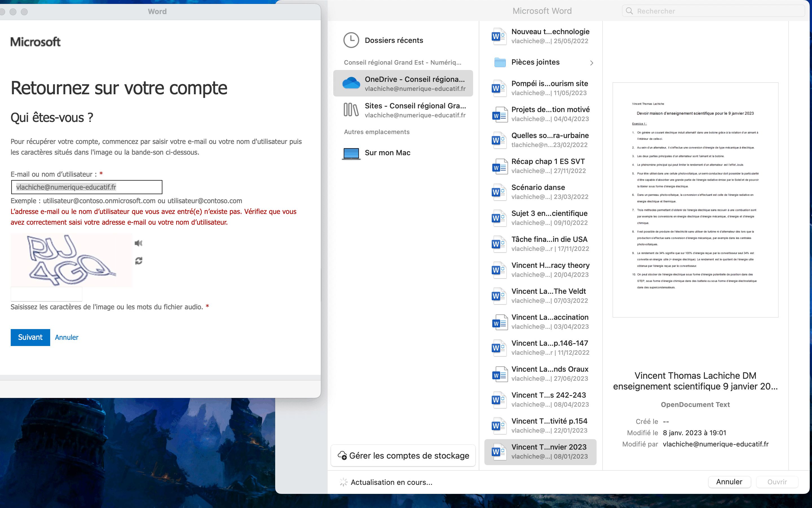The width and height of the screenshot is (812, 508).
Task: Cancel the Microsoft Word open dialog
Action: click(729, 482)
